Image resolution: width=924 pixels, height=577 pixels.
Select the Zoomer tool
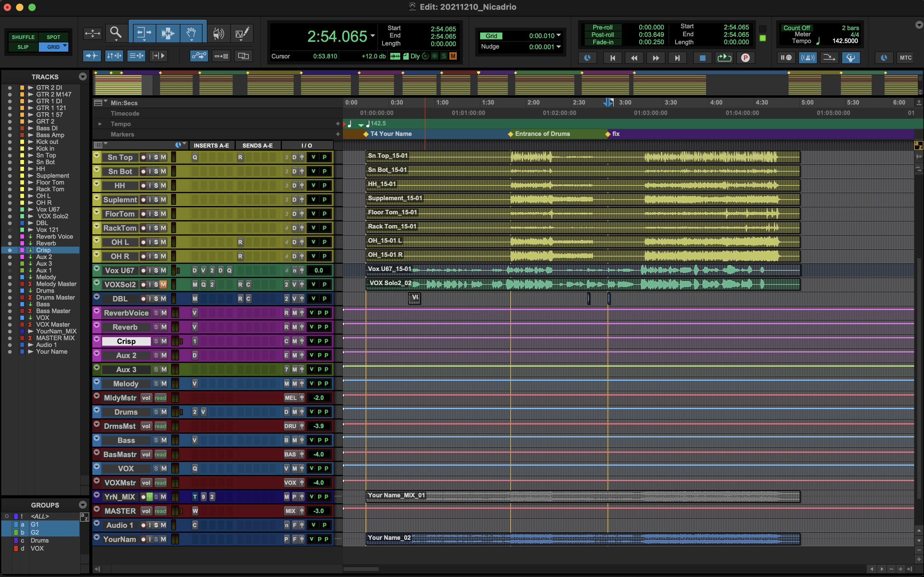[x=116, y=33]
